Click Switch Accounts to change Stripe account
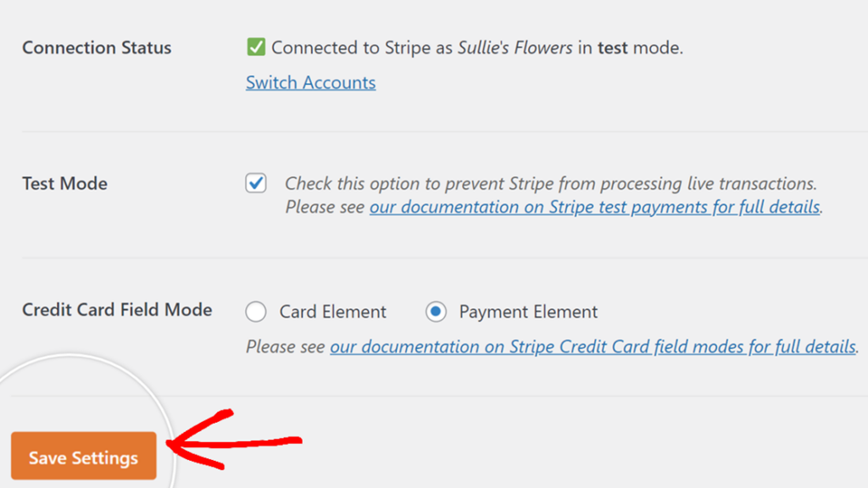The image size is (868, 488). click(310, 82)
